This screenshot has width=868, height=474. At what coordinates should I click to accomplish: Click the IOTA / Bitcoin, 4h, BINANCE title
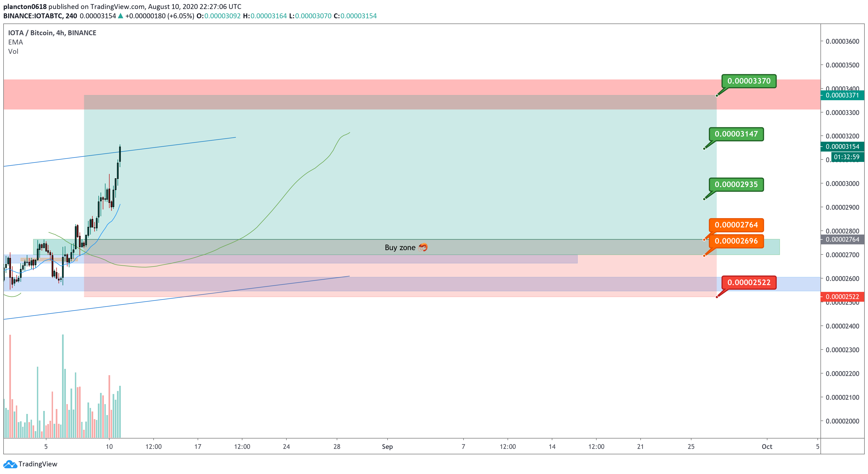coord(52,33)
